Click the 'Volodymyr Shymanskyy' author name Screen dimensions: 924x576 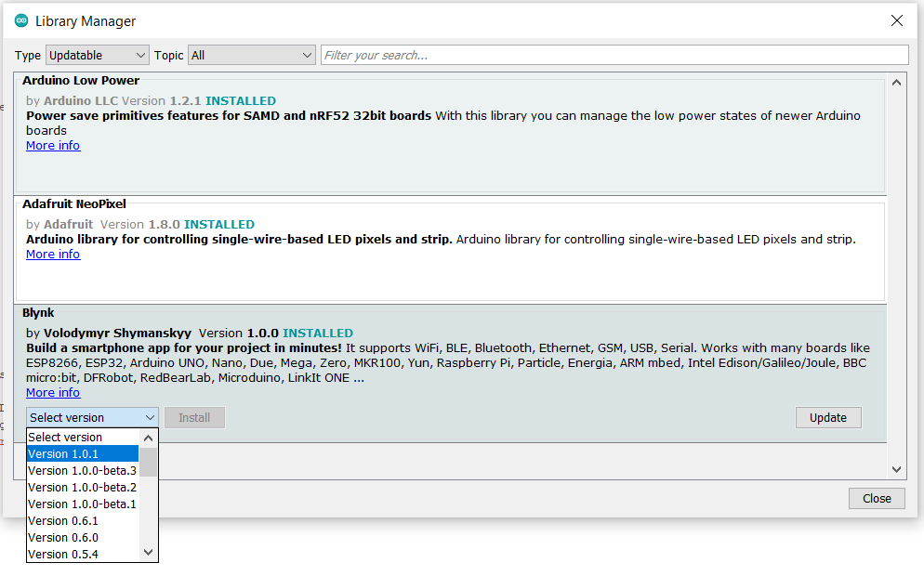[x=117, y=334]
